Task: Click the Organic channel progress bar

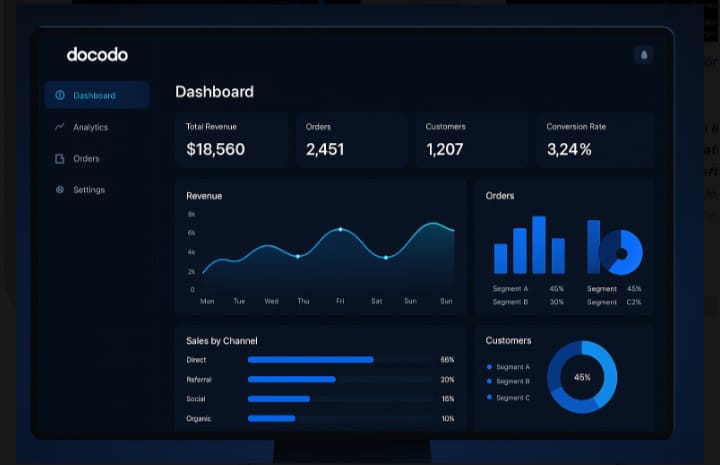Action: point(272,418)
